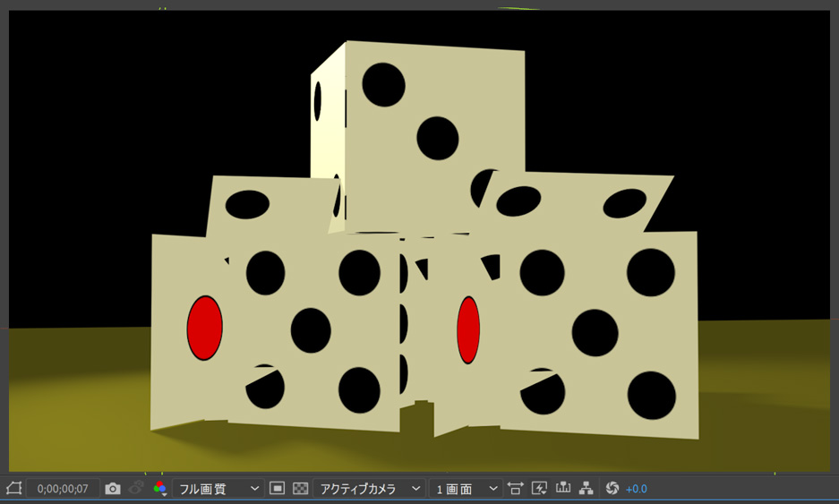Click the Reset Exposure icon
Image resolution: width=839 pixels, height=504 pixels.
[x=612, y=488]
